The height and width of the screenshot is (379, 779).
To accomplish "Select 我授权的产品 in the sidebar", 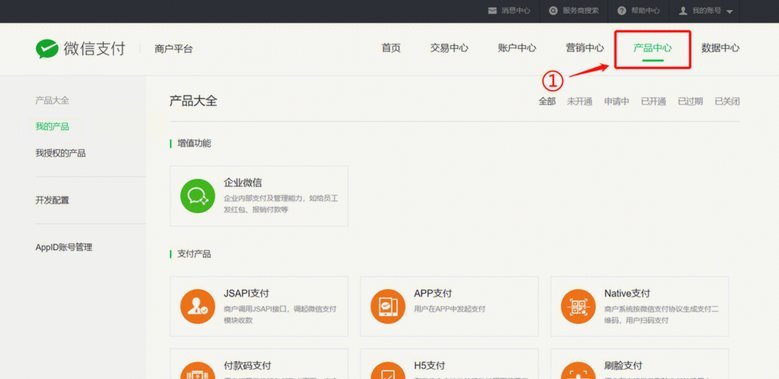I will tap(61, 153).
